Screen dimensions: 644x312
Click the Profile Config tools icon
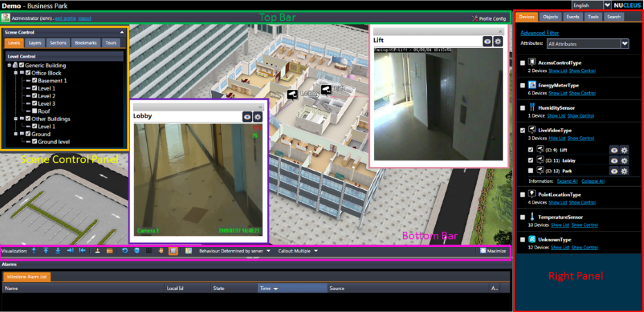pos(475,19)
